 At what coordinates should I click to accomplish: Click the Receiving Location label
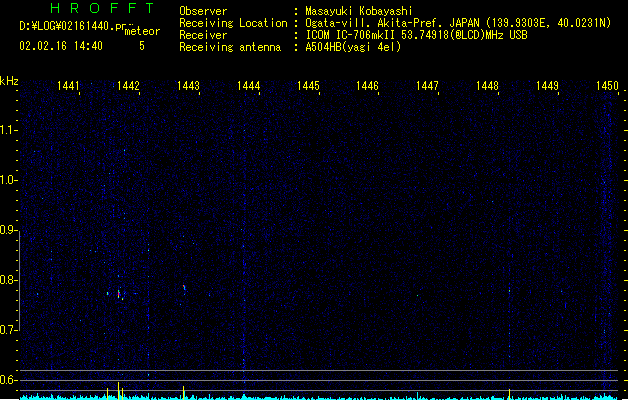point(233,23)
